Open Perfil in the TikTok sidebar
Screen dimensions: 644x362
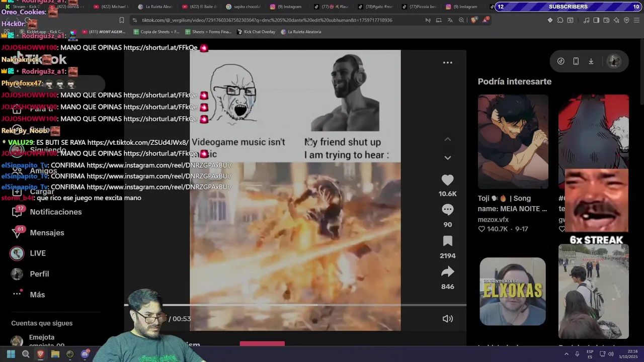pos(30,274)
